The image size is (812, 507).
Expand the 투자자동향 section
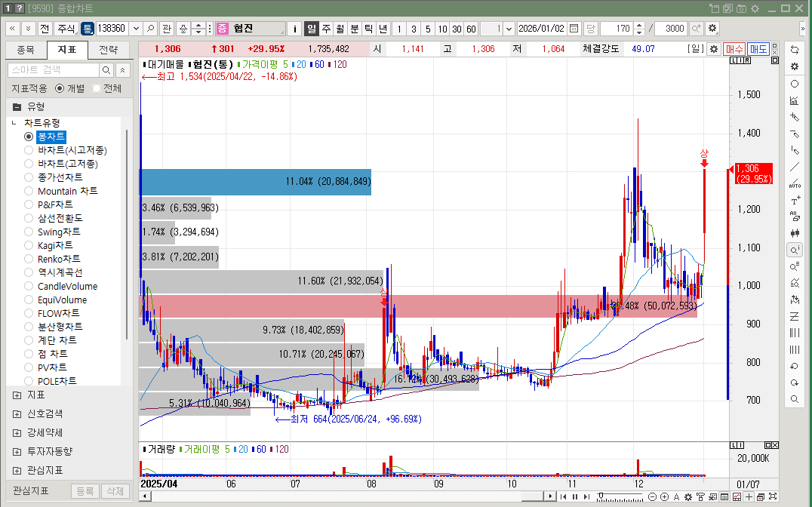pos(17,452)
